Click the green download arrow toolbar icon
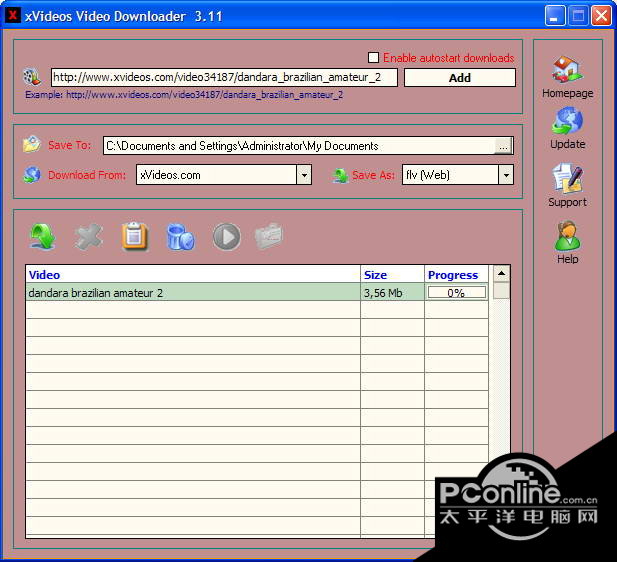 point(43,237)
